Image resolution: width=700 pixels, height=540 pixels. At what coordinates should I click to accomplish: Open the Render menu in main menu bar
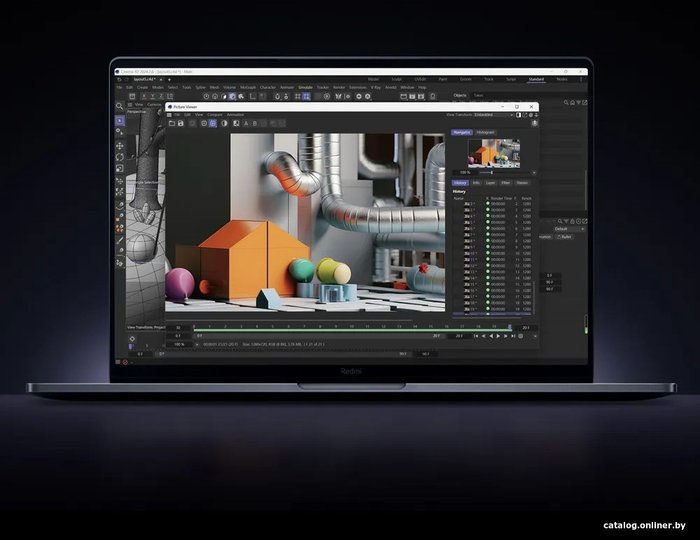coord(339,87)
